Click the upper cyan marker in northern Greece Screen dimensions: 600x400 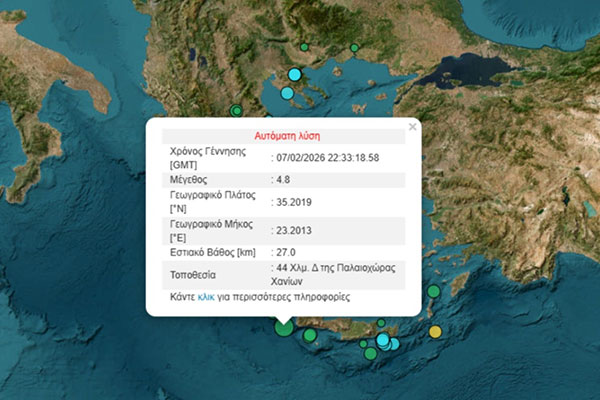click(x=294, y=74)
